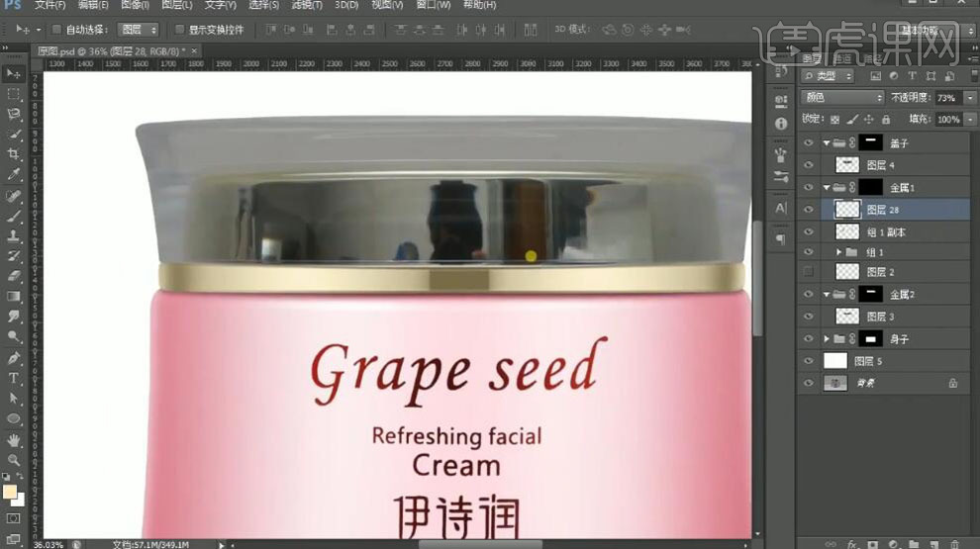Click the 盖子 group mask thumbnail

pos(871,143)
